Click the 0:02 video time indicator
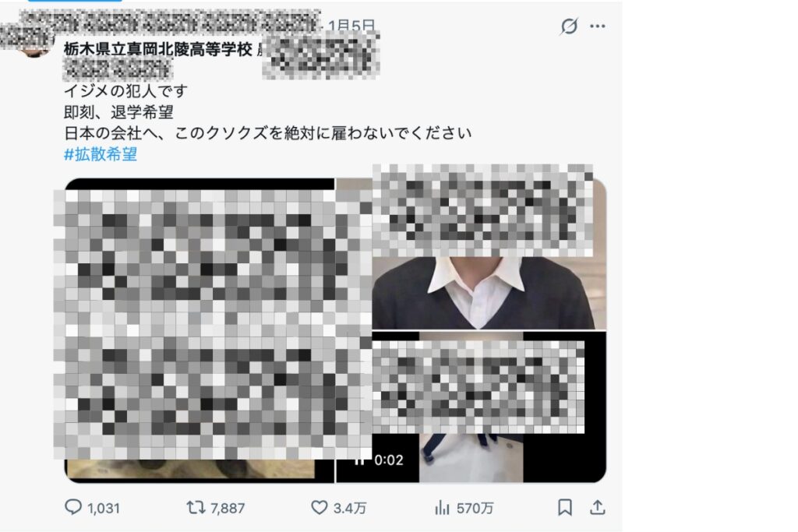This screenshot has width=798, height=532. [x=389, y=460]
